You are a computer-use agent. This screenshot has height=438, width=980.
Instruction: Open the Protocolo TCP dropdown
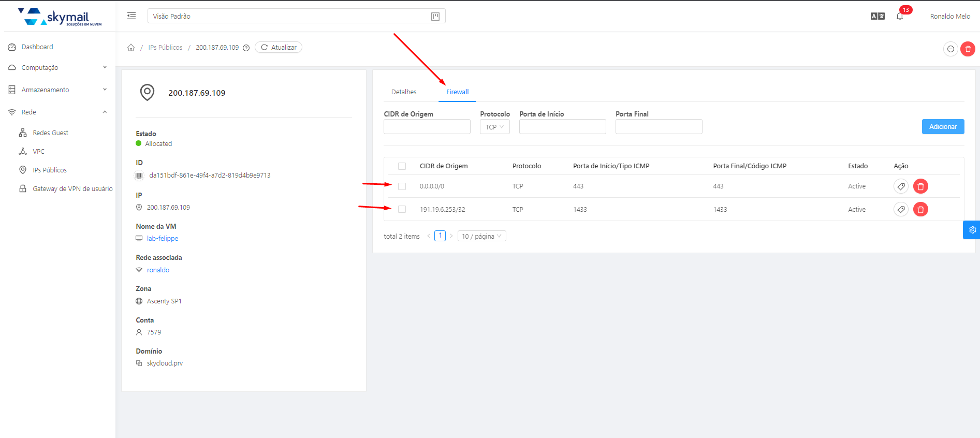coord(494,127)
